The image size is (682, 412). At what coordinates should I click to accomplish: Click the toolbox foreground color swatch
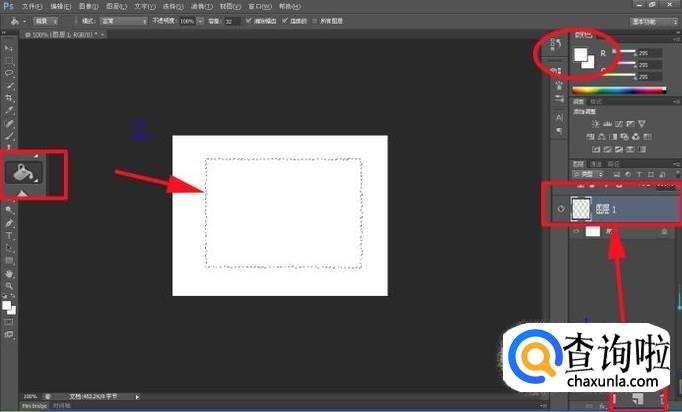coord(7,305)
